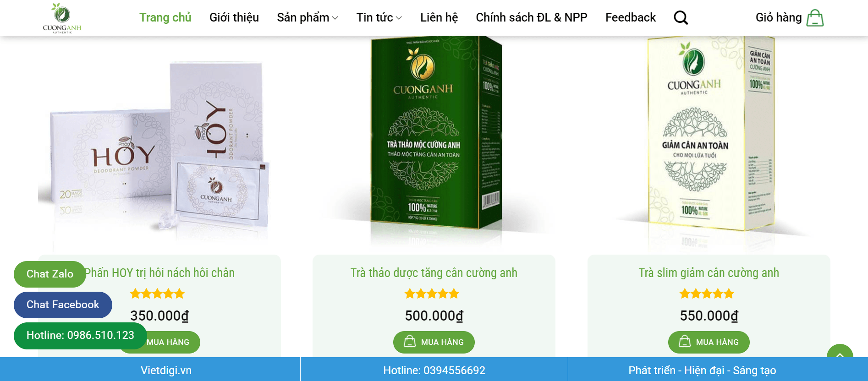The image size is (868, 381).
Task: Open the Feedback page
Action: pos(631,17)
